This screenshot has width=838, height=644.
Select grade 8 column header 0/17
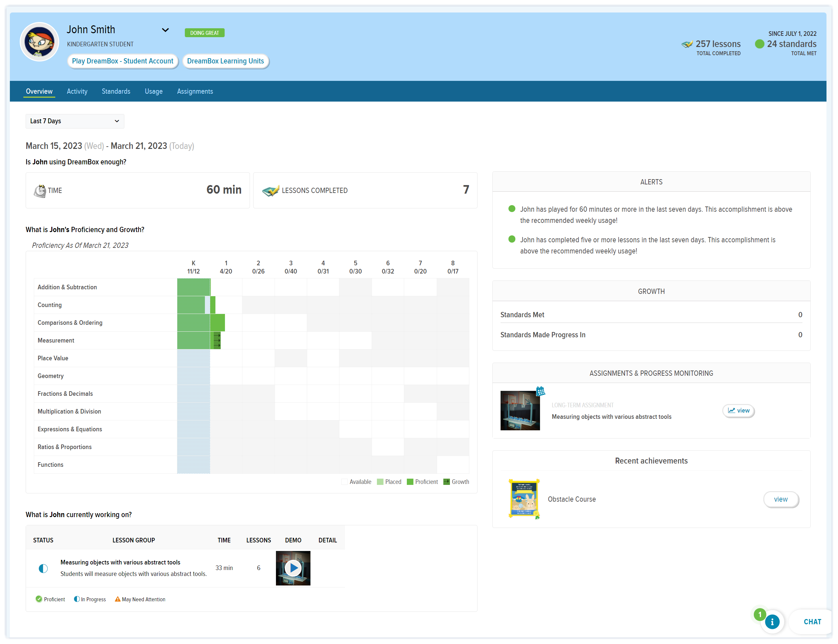tap(453, 267)
